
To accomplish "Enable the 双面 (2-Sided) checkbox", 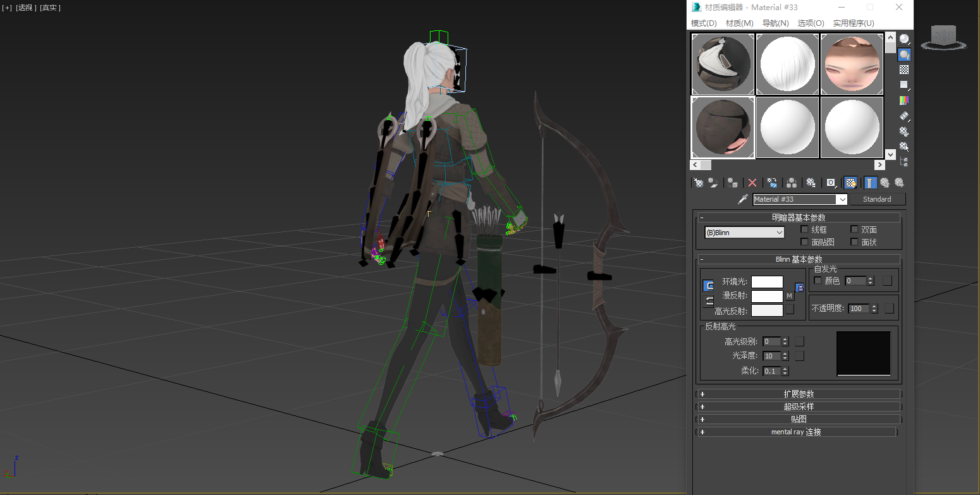I will point(854,229).
